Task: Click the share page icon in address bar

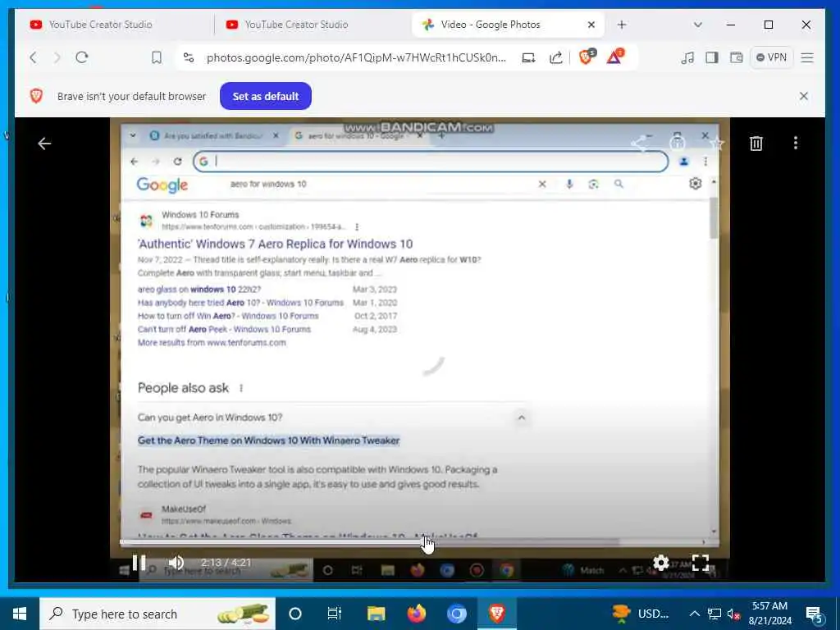Action: pos(555,57)
